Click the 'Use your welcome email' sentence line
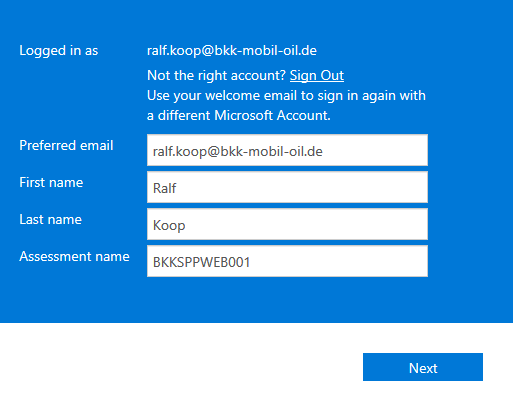The height and width of the screenshot is (408, 513). [x=286, y=96]
